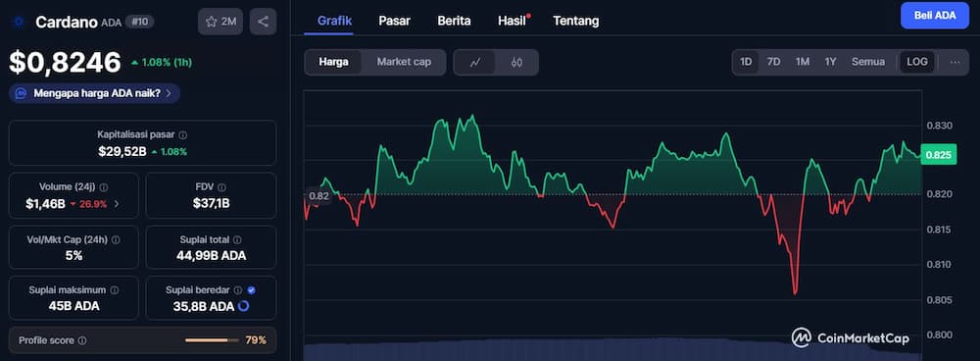Click the $37,1B FDV value
The width and height of the screenshot is (980, 361).
(x=212, y=204)
